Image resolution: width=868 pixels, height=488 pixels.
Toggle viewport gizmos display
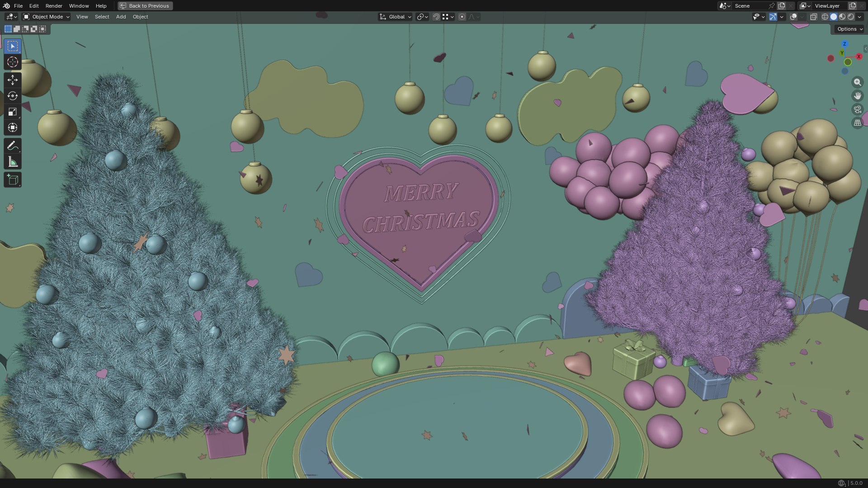(x=773, y=17)
